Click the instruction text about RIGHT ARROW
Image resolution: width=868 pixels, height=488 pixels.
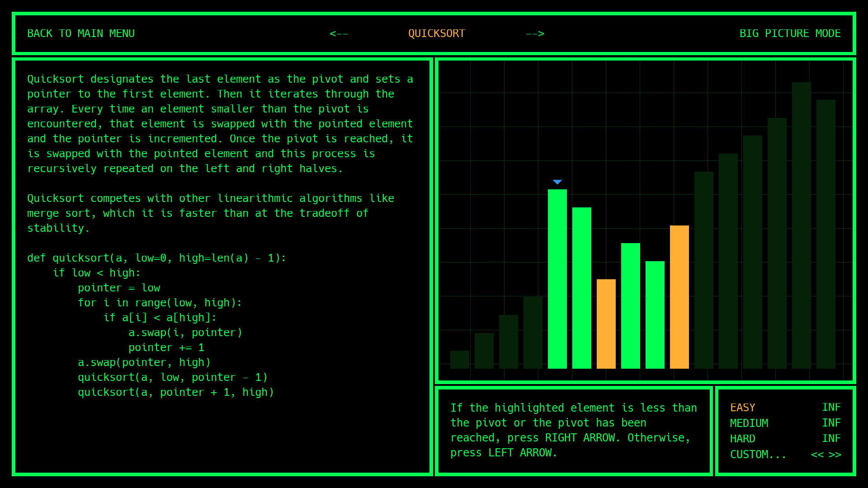click(573, 430)
